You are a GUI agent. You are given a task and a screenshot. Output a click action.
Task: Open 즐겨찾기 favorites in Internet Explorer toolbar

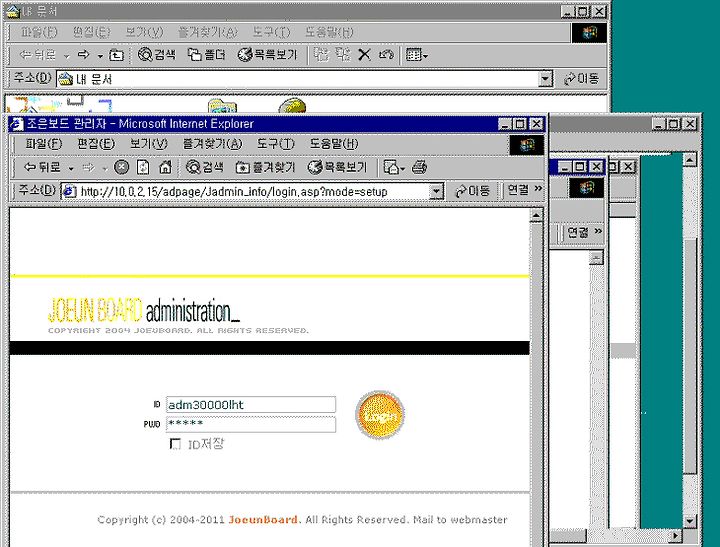[x=265, y=168]
